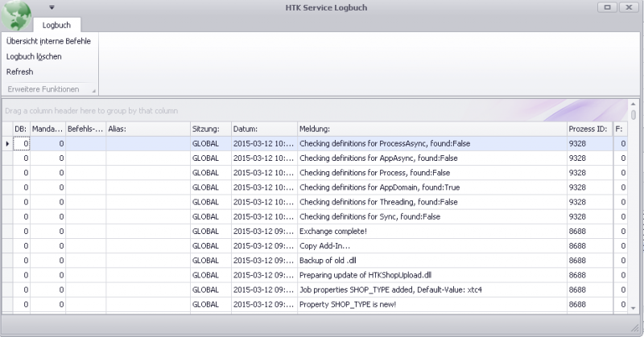
Task: Sort by the DB: column header
Action: 21,129
